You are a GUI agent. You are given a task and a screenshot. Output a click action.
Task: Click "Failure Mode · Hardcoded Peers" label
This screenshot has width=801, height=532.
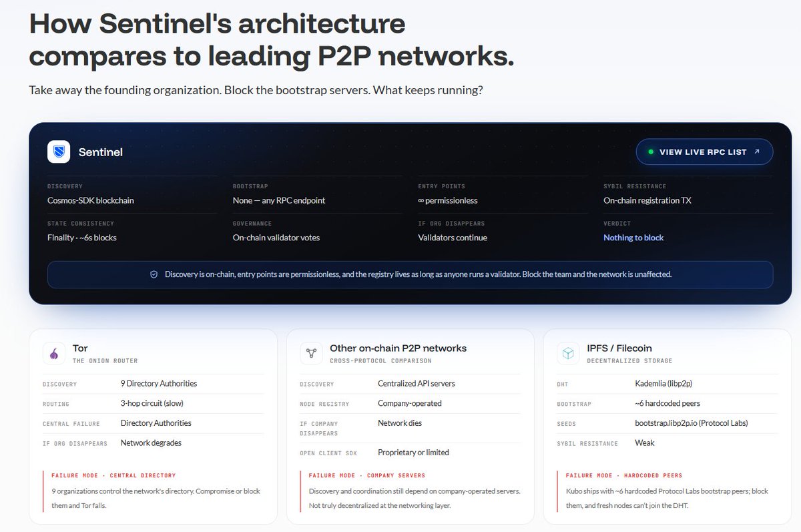pos(624,476)
